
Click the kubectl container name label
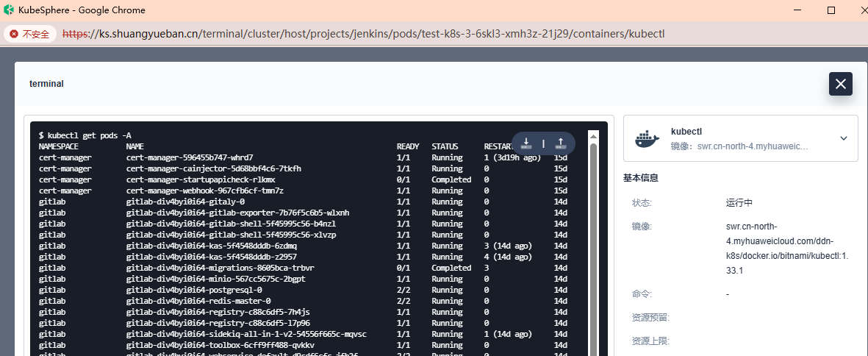point(686,131)
